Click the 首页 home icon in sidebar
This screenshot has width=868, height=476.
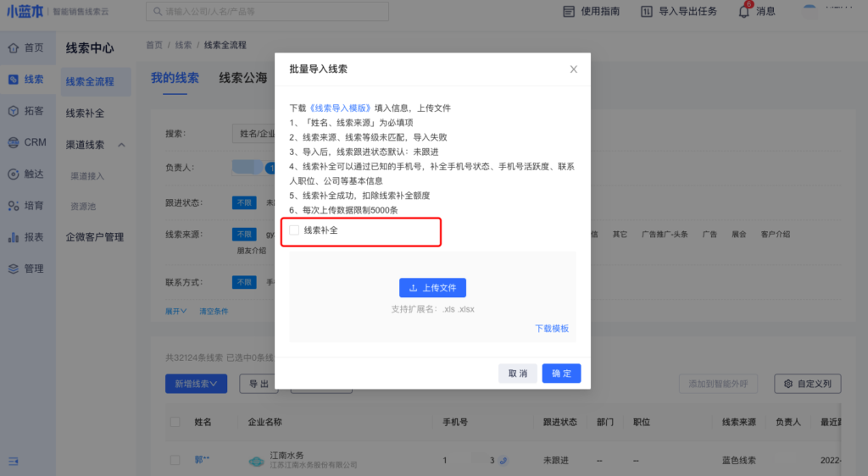click(14, 48)
